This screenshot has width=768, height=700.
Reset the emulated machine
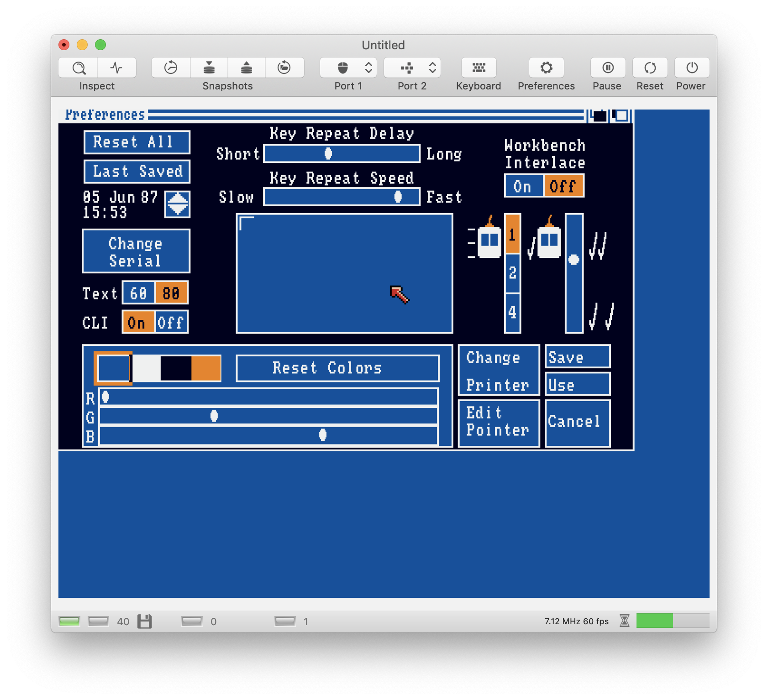coord(650,68)
